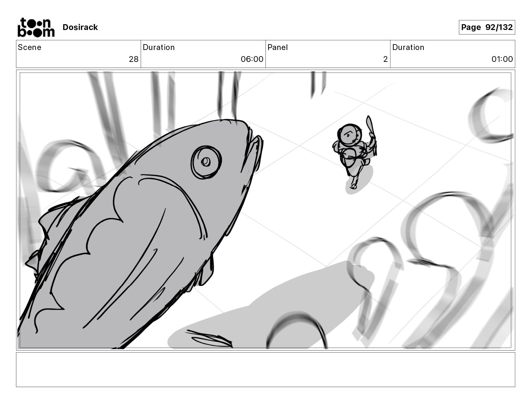Click the 'Panel' label

[x=278, y=47]
